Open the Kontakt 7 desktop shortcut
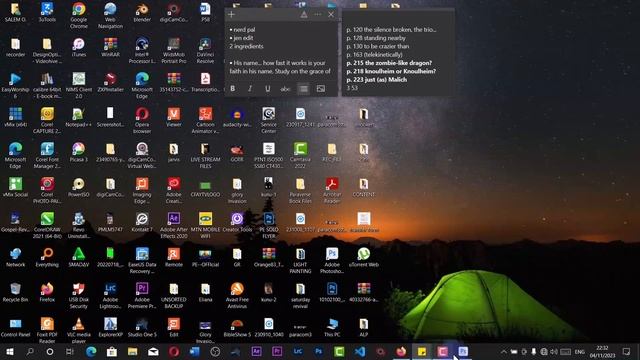Viewport: 640px width, 360px height. point(142,223)
